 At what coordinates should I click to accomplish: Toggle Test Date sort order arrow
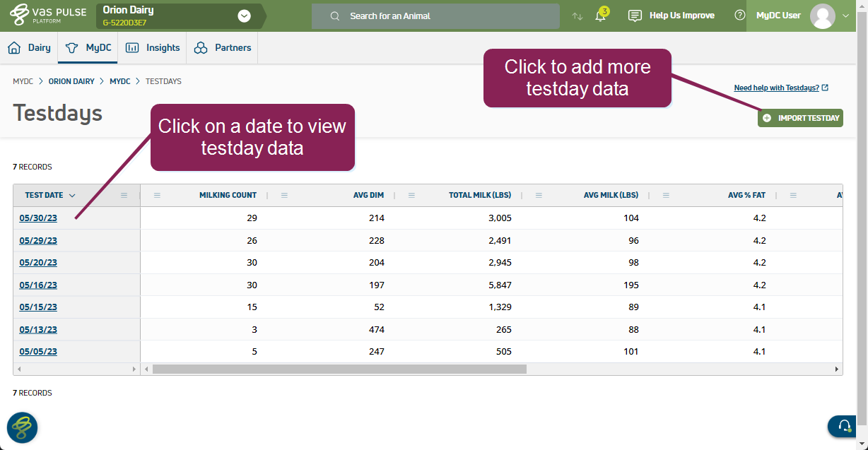(x=72, y=196)
